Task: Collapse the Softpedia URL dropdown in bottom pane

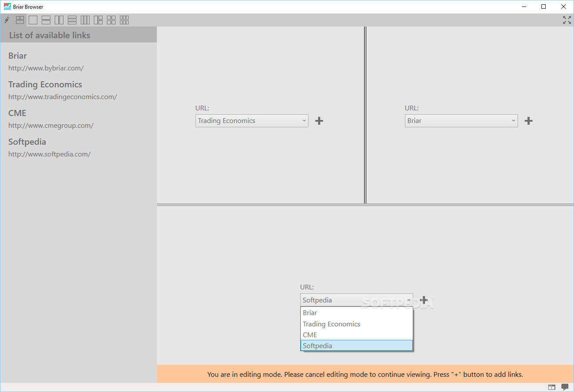Action: point(357,300)
